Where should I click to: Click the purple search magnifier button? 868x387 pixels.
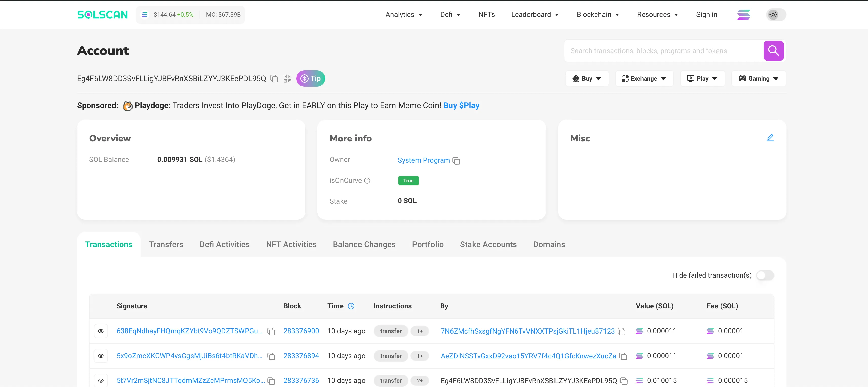click(773, 51)
